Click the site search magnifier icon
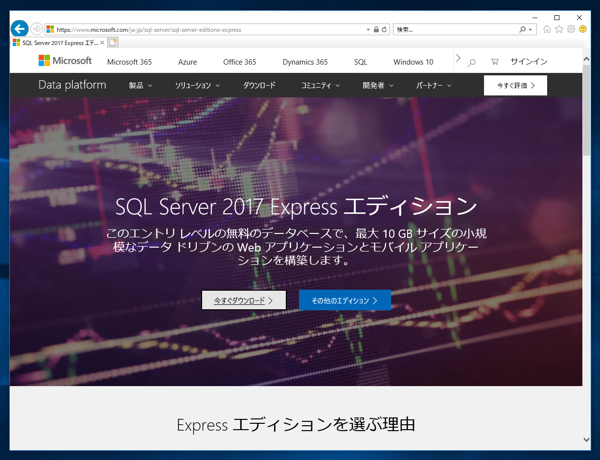 (x=472, y=62)
